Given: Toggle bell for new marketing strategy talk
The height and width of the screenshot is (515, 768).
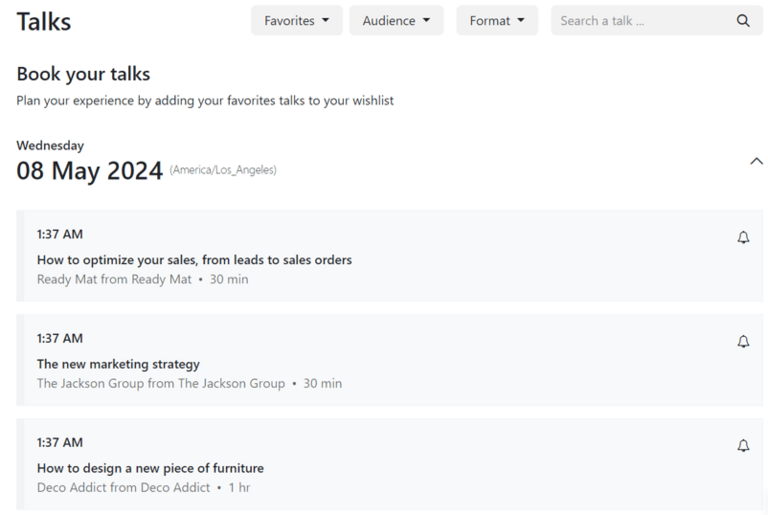Looking at the screenshot, I should [x=743, y=342].
